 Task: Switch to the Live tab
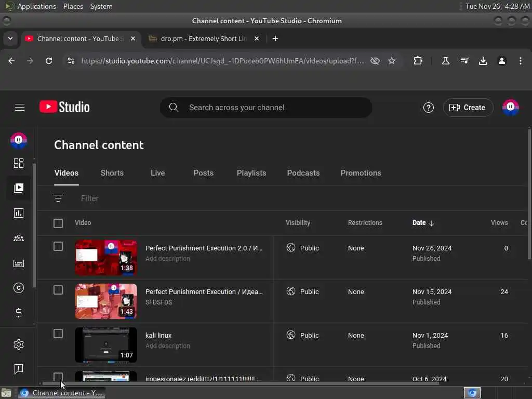click(x=158, y=173)
